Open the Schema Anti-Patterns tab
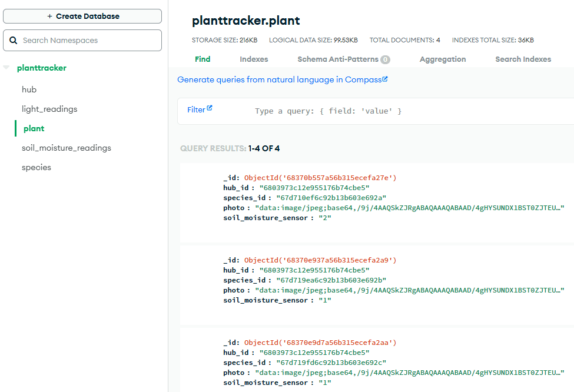The height and width of the screenshot is (392, 574). pos(342,59)
